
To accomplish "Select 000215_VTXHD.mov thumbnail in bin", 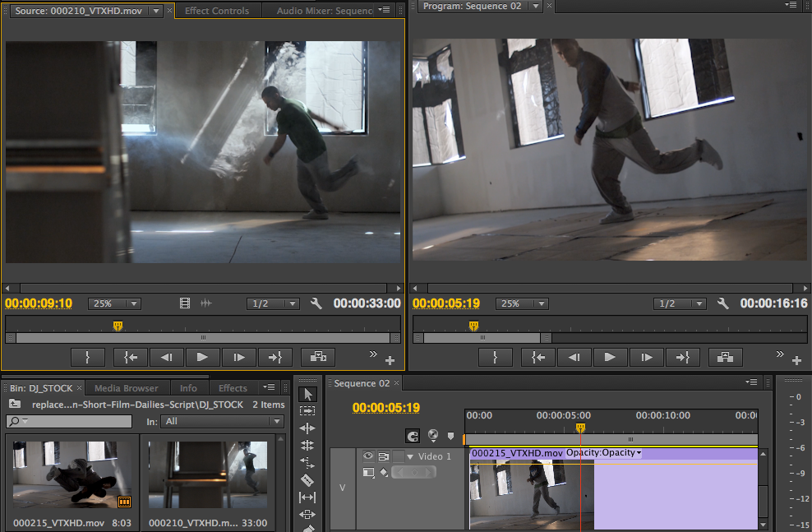I will point(72,474).
